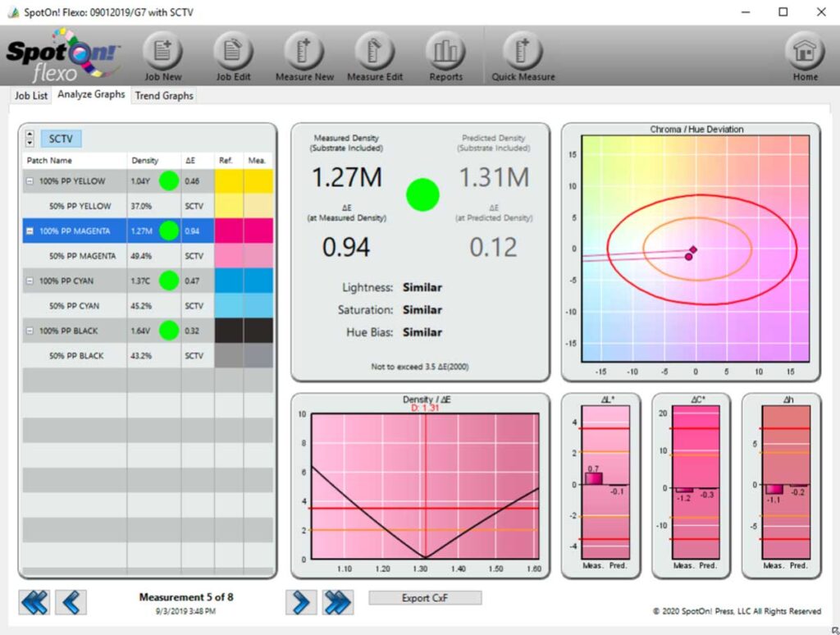Launch Quick Measure

(x=523, y=51)
